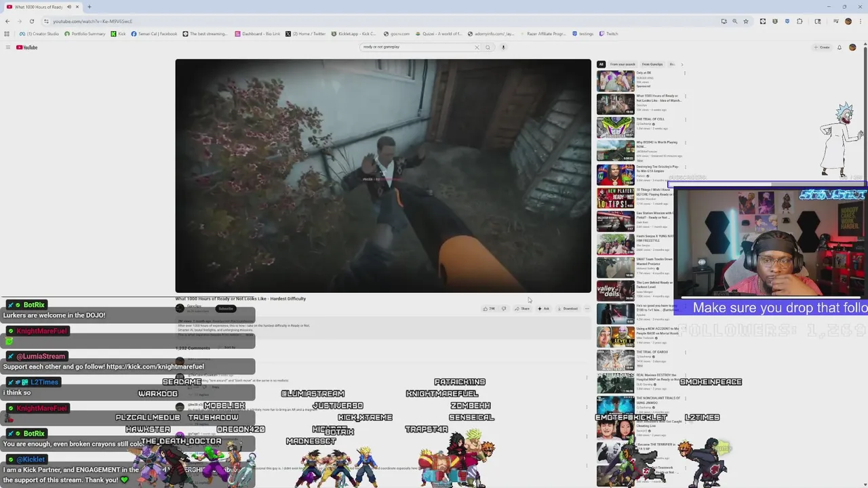Open options for the THE TRIAL OF CELL video
The width and height of the screenshot is (868, 488).
click(x=685, y=120)
